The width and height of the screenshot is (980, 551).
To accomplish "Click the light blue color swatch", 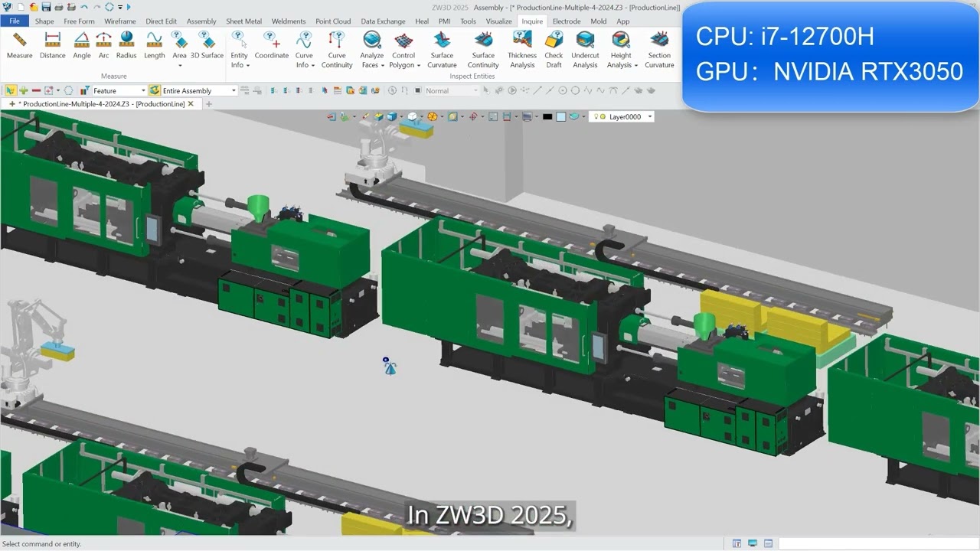I will (x=561, y=117).
